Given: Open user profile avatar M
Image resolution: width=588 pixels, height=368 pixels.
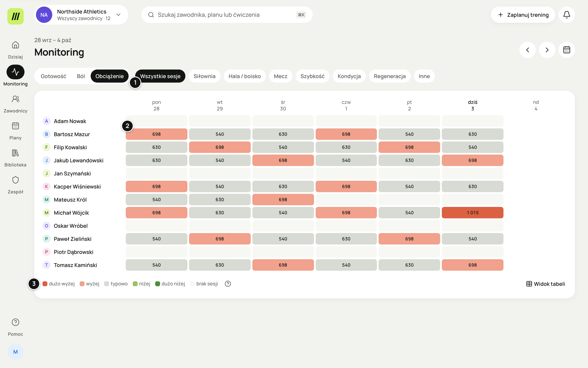Looking at the screenshot, I should click(x=15, y=352).
